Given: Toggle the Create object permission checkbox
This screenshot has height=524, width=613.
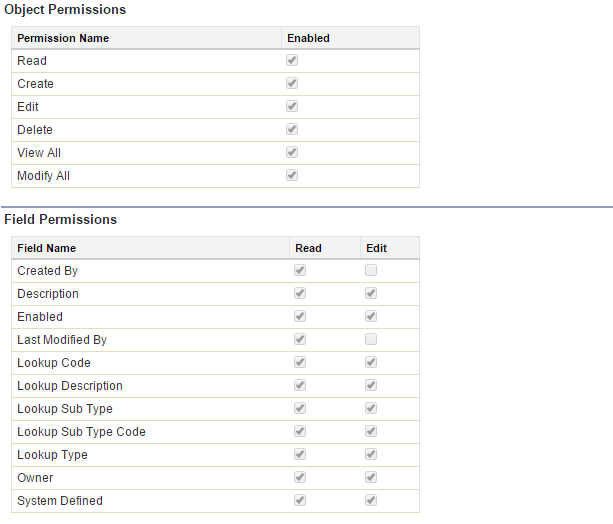Looking at the screenshot, I should 292,83.
